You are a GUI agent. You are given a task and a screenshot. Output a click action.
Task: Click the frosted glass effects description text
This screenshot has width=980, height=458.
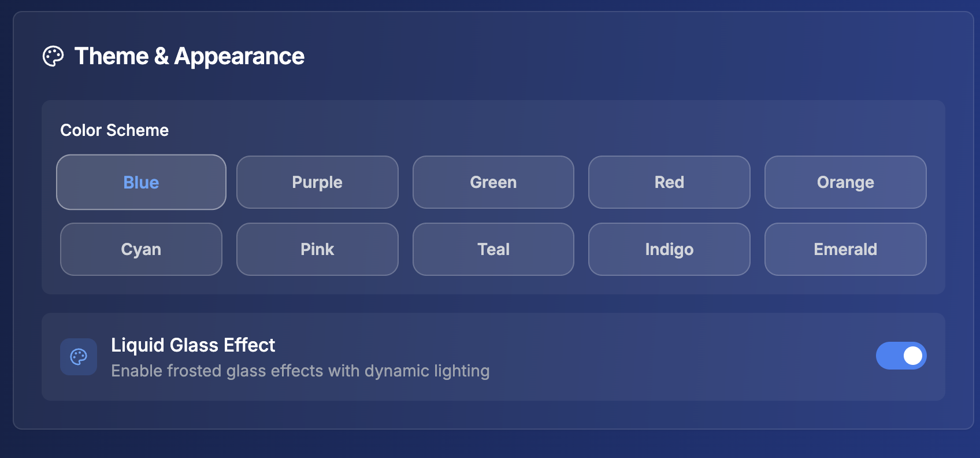coord(300,371)
